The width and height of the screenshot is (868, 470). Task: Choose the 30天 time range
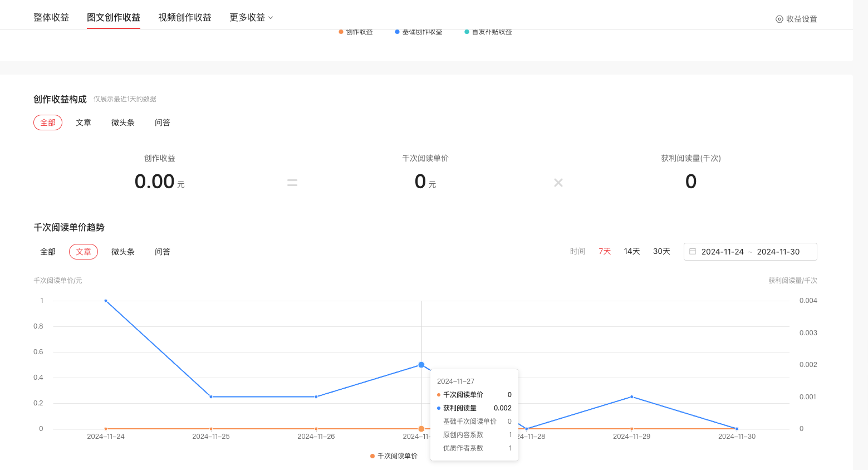(661, 252)
